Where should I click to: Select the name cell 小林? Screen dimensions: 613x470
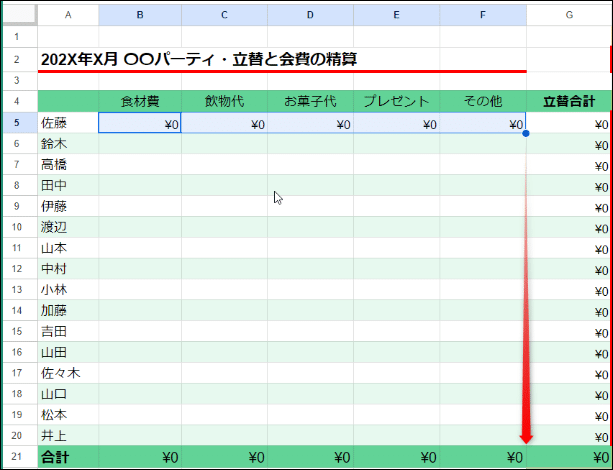(68, 289)
